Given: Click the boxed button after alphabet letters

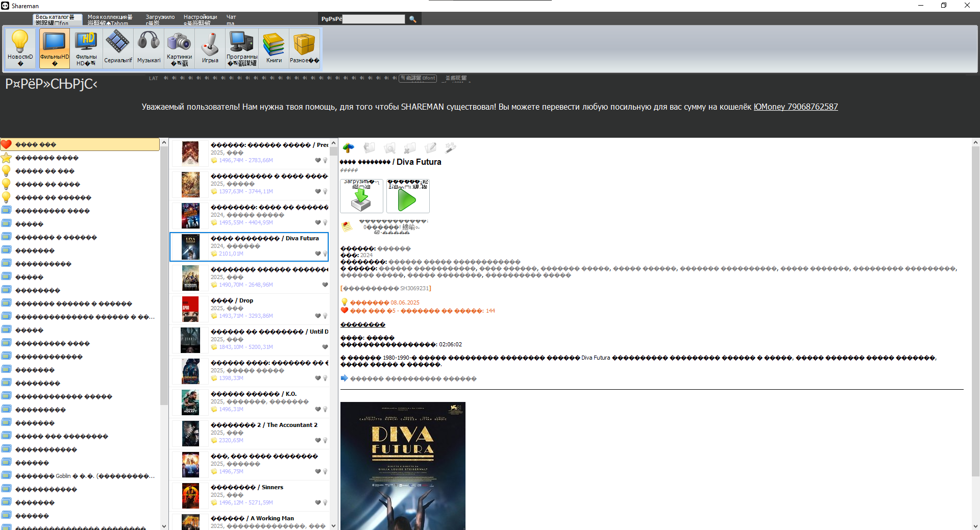Looking at the screenshot, I should pos(418,78).
